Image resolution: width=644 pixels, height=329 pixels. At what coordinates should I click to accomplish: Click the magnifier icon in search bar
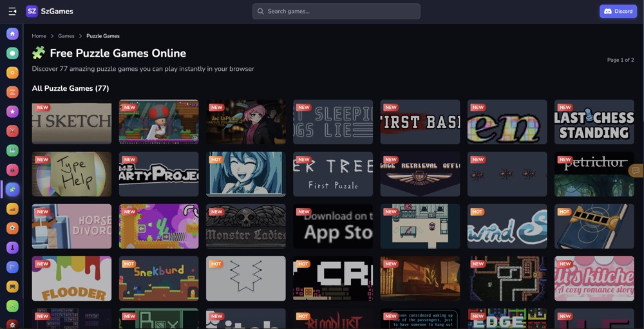(260, 12)
